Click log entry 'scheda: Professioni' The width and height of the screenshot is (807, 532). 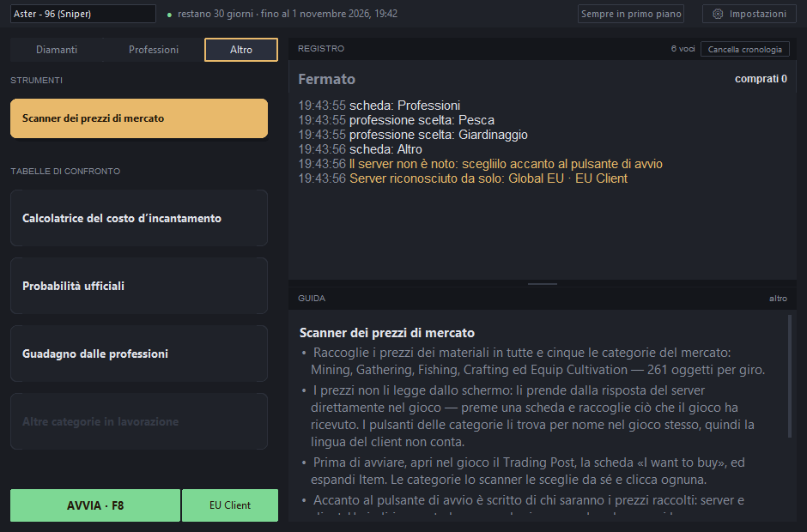(x=404, y=106)
